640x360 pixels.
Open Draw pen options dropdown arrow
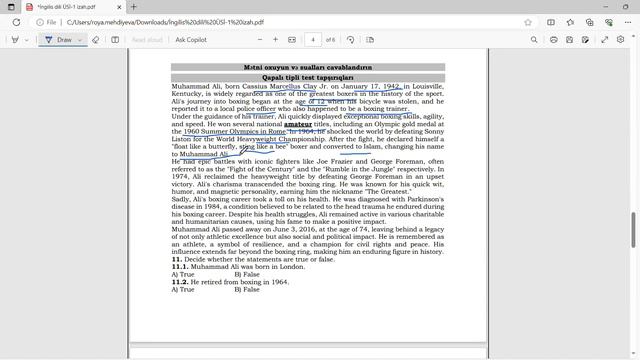point(80,40)
